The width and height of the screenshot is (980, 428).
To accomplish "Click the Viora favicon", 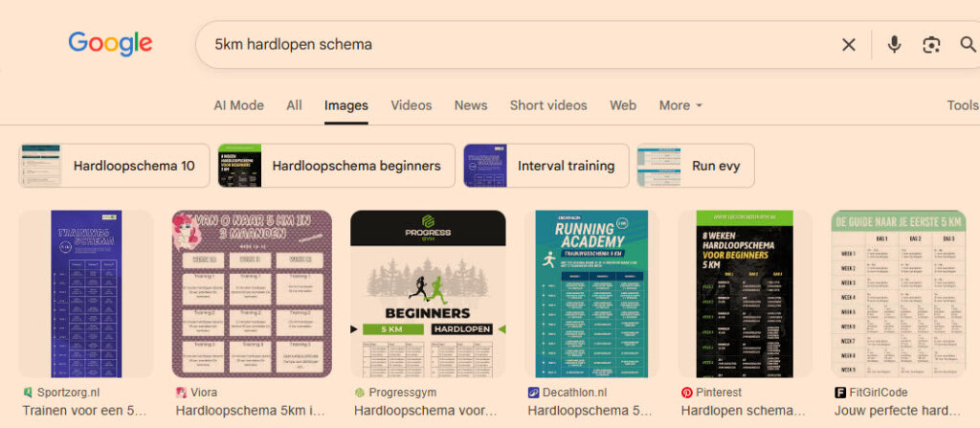I will (181, 393).
